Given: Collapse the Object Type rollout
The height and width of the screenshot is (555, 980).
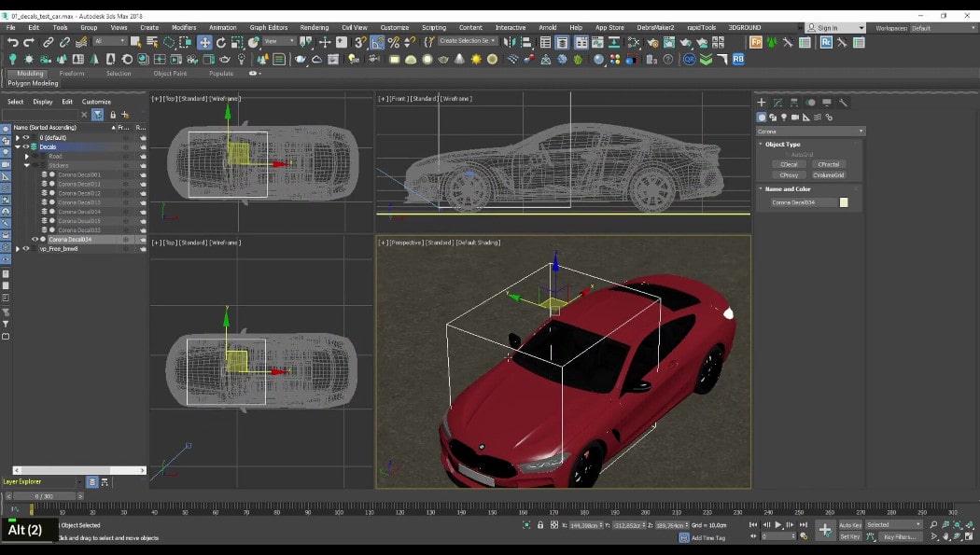Looking at the screenshot, I should (x=782, y=145).
